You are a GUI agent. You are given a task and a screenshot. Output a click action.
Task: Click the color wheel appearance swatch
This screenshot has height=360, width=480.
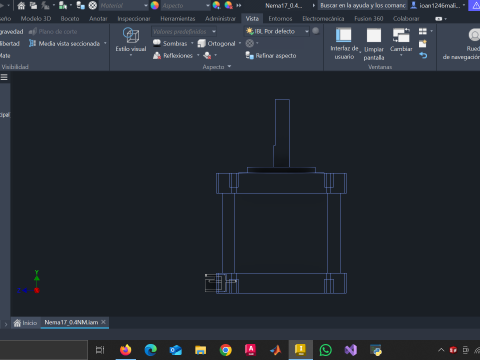tap(155, 5)
